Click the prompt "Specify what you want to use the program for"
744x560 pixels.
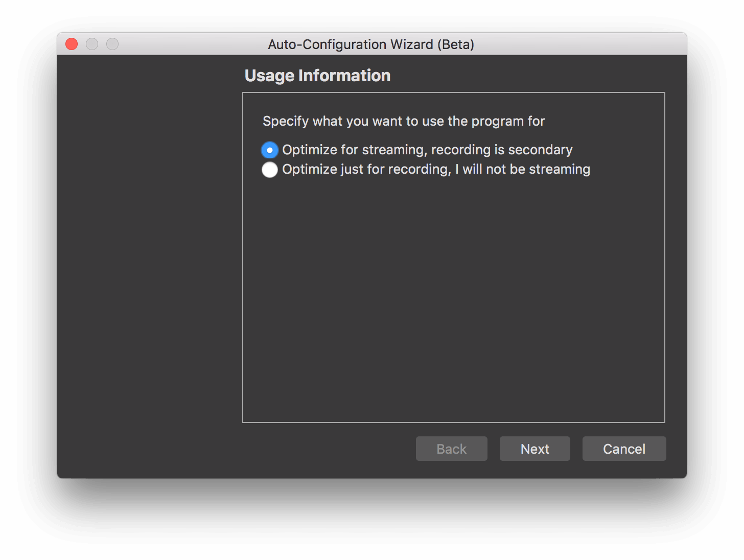click(x=404, y=121)
